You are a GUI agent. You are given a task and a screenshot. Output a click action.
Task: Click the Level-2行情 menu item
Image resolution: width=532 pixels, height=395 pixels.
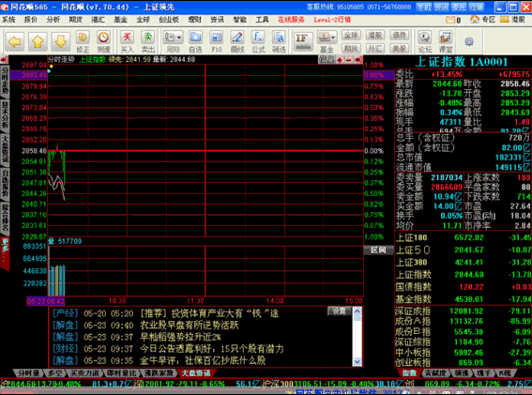332,20
